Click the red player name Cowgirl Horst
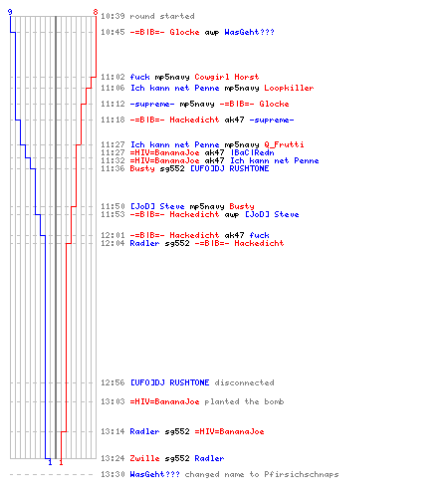This screenshot has height=498, width=448. pyautogui.click(x=227, y=77)
